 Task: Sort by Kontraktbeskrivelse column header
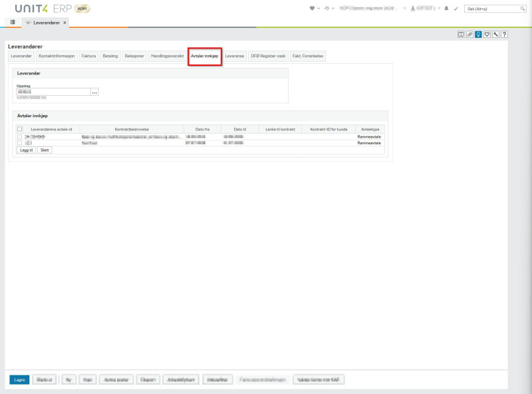[x=132, y=129]
